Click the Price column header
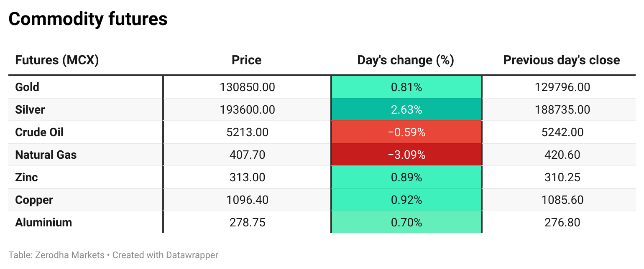The width and height of the screenshot is (644, 269). pyautogui.click(x=246, y=60)
